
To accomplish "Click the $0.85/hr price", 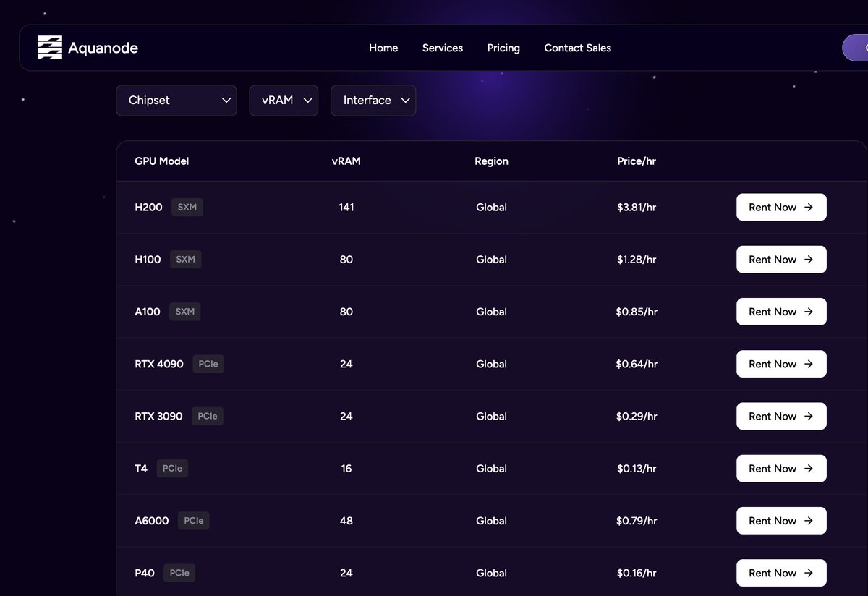I will pyautogui.click(x=637, y=312).
